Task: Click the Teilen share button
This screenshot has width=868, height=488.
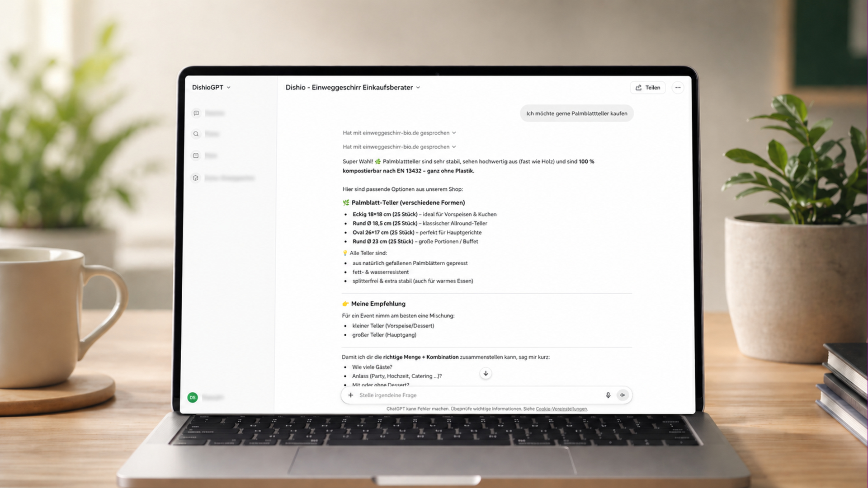Action: tap(648, 88)
